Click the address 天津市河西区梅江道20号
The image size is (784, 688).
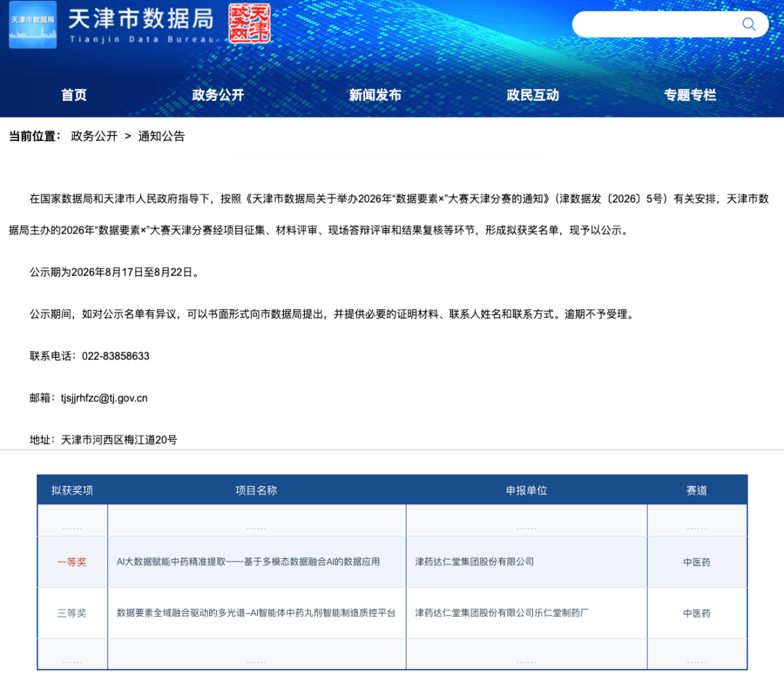coord(119,440)
